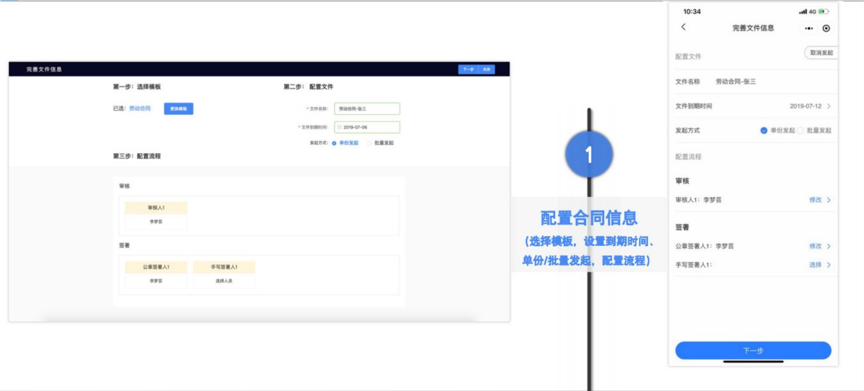The image size is (864, 391).
Task: Open the selected 劳动合同 template link
Action: (140, 108)
